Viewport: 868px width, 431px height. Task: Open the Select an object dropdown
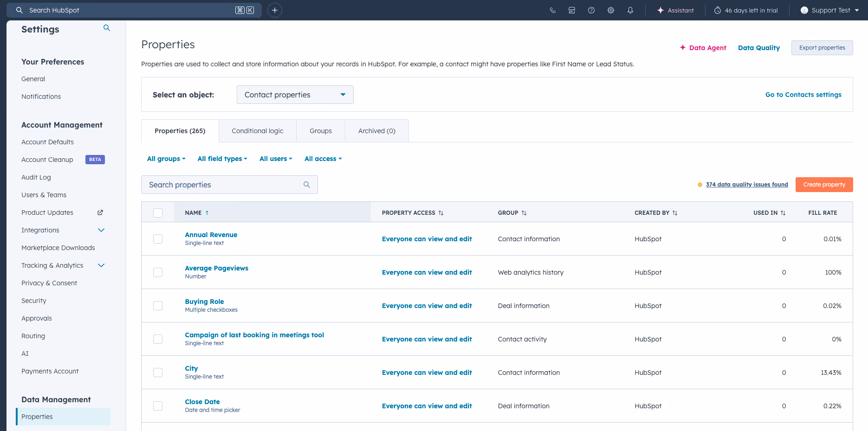295,94
